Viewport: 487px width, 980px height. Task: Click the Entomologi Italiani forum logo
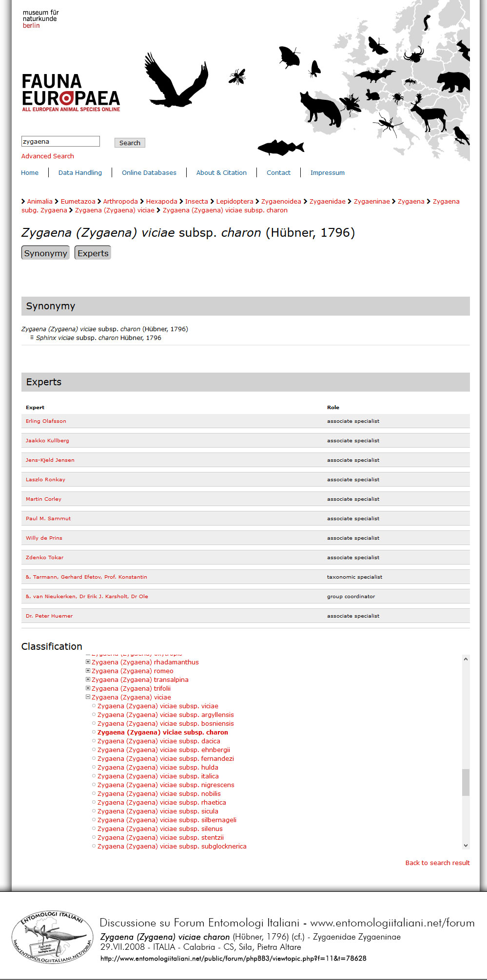[x=52, y=937]
